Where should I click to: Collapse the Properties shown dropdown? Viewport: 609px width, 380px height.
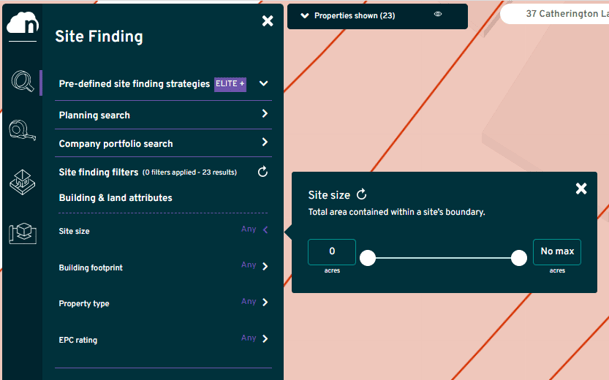(305, 16)
